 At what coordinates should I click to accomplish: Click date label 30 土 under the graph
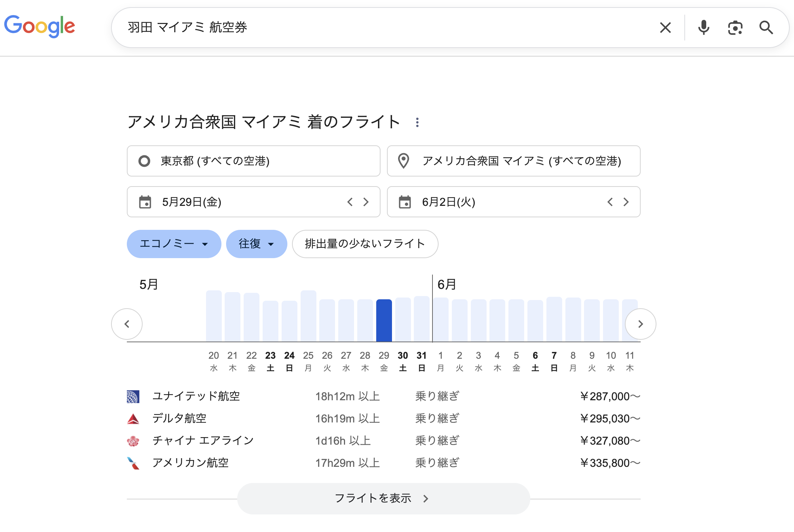403,361
